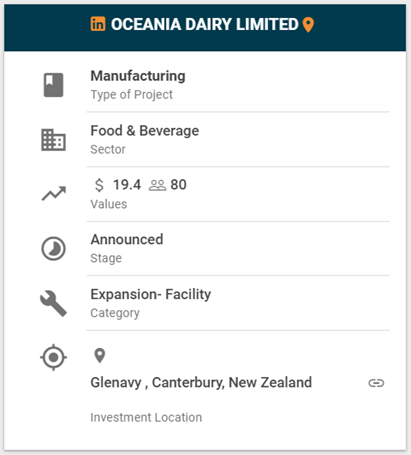The image size is (411, 455).
Task: Click the dollar sign icon in Values
Action: point(99,185)
